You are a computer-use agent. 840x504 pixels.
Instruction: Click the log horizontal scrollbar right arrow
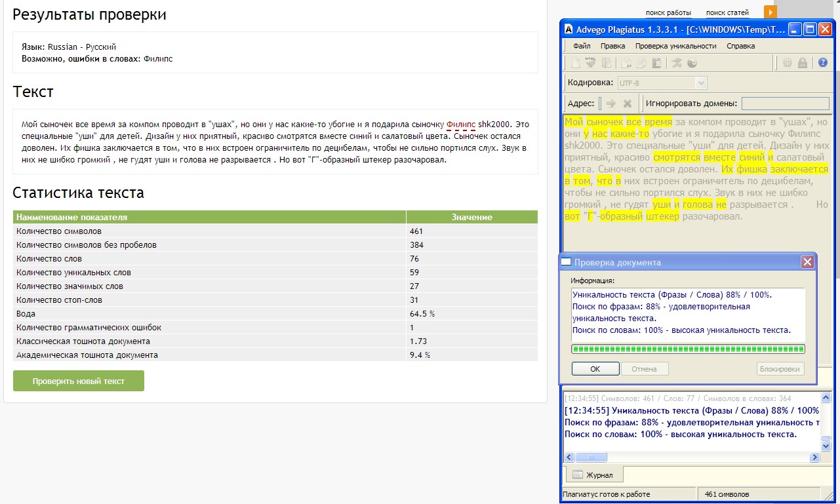coord(814,457)
